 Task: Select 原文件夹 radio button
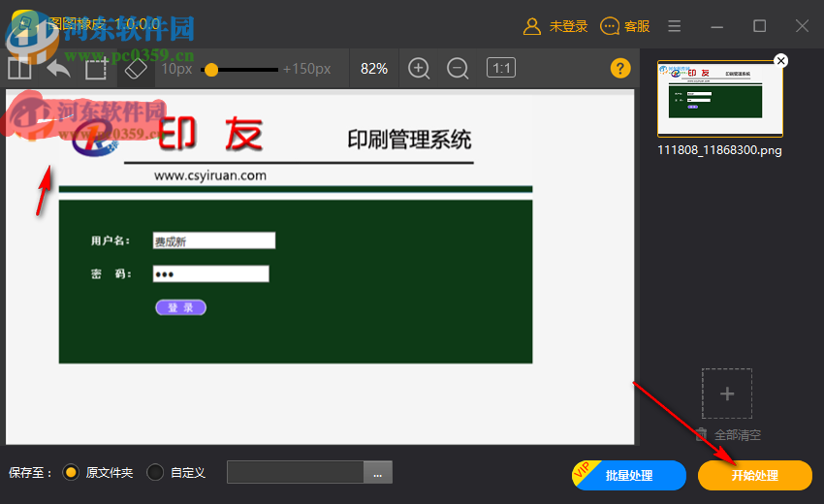point(71,472)
